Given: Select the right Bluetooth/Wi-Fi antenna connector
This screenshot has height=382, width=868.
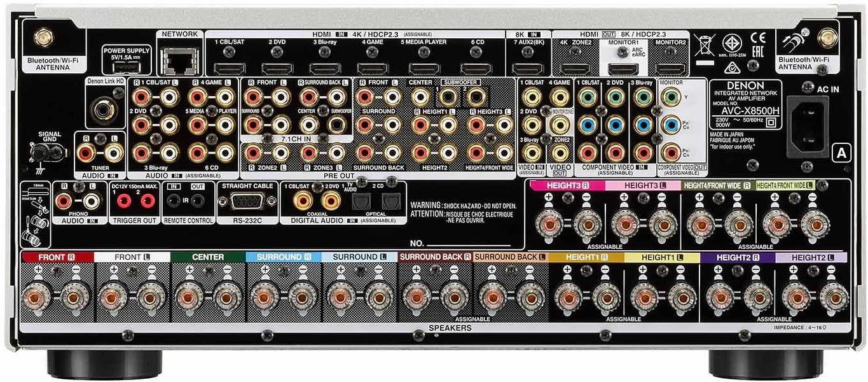Looking at the screenshot, I should [x=826, y=36].
